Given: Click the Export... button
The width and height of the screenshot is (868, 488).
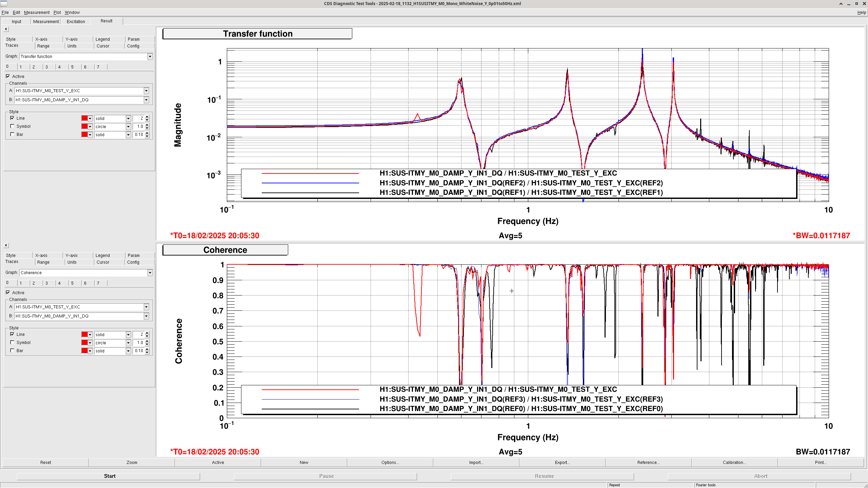Looking at the screenshot, I should tap(562, 463).
